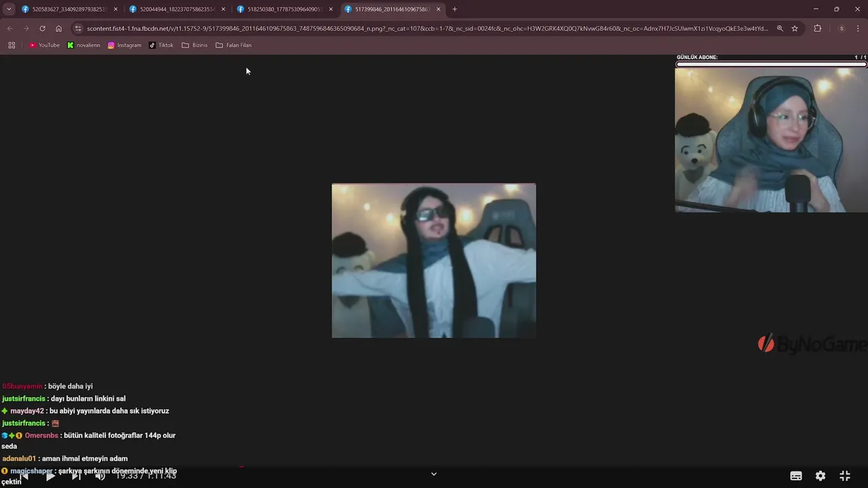The image size is (868, 488).
Task: Switch to the 518250380 image tab
Action: coord(285,9)
